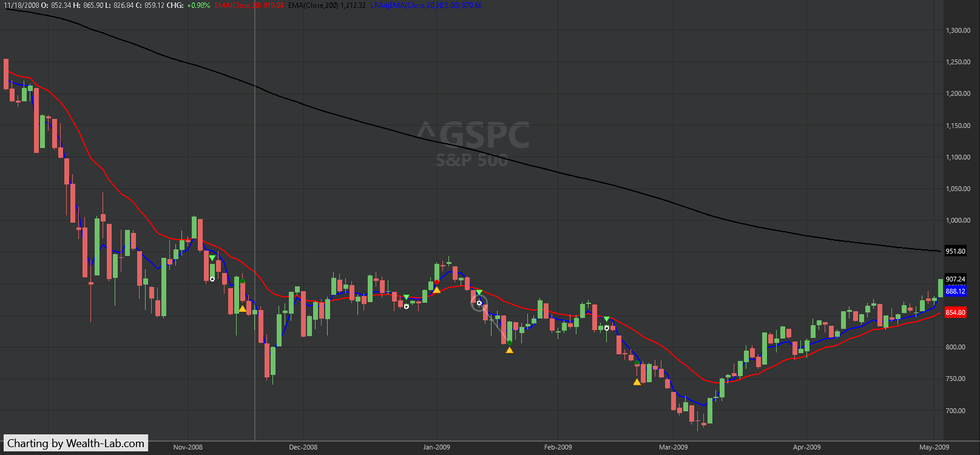980x455 pixels.
Task: Open the Charting by Wealth-Lab.com link
Action: [x=76, y=443]
